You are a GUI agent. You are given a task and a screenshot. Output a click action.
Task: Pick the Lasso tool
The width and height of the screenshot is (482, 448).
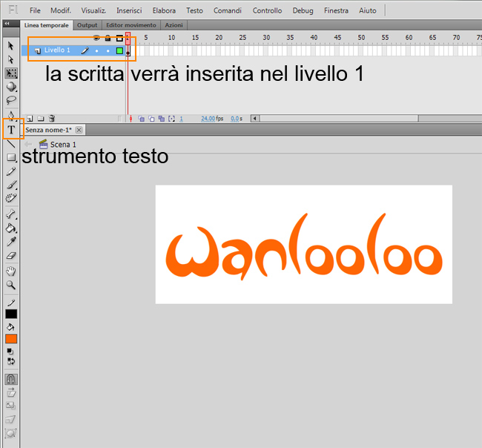pos(11,100)
